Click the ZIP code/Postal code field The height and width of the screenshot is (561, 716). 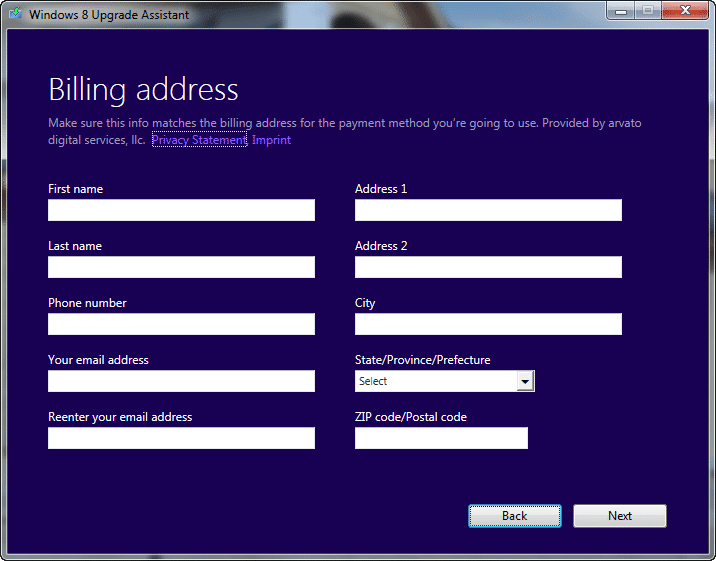[x=441, y=438]
